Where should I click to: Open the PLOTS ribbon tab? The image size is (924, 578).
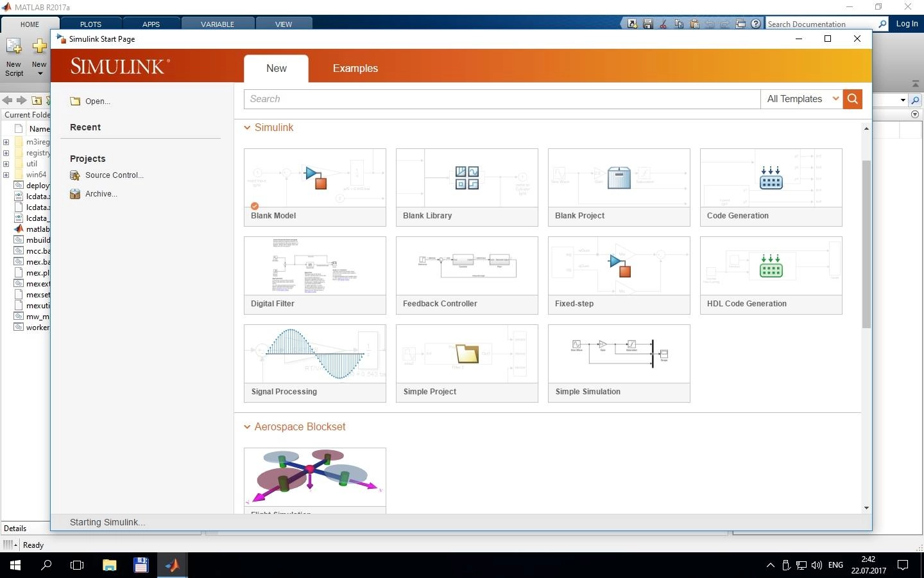click(90, 24)
